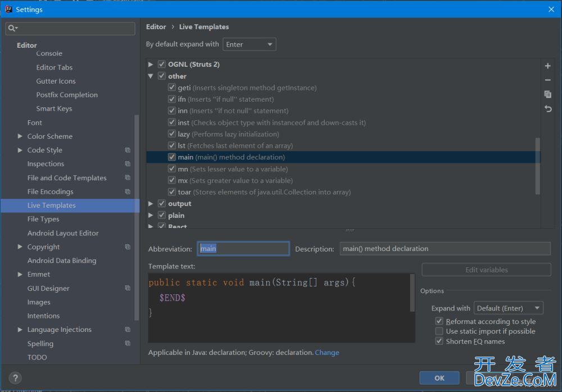Click the Abbreviation input field
The image size is (562, 392).
tap(243, 249)
